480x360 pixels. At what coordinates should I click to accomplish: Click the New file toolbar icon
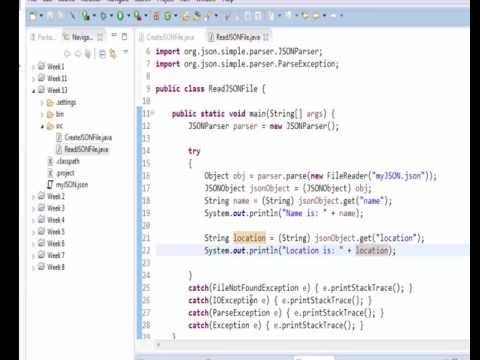pyautogui.click(x=33, y=16)
